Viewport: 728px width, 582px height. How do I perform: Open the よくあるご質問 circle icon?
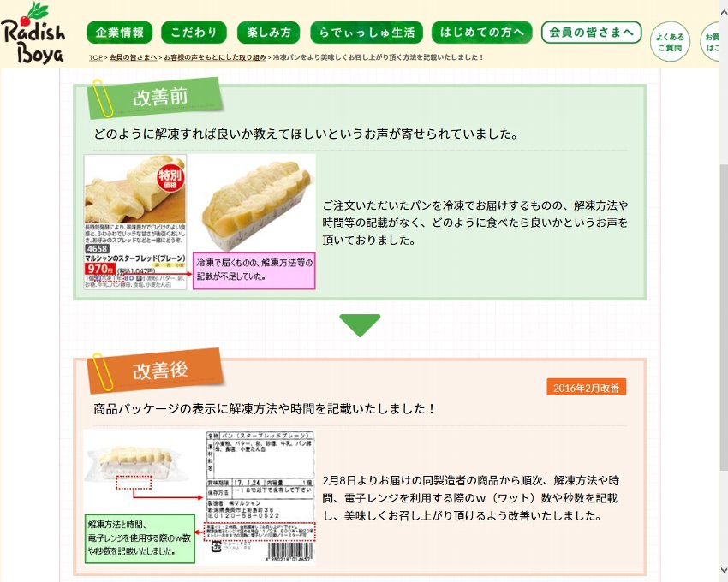pyautogui.click(x=670, y=42)
